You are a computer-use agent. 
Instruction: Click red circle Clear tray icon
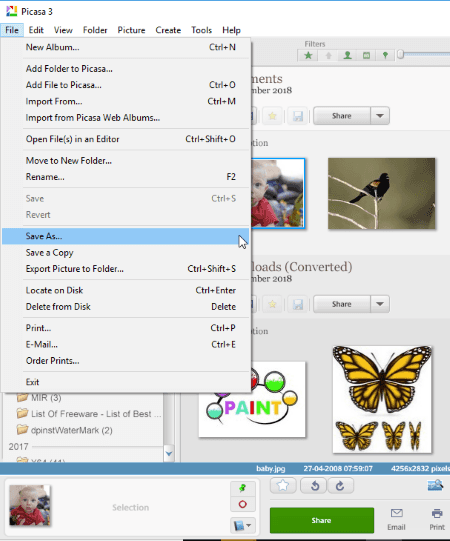coord(243,504)
